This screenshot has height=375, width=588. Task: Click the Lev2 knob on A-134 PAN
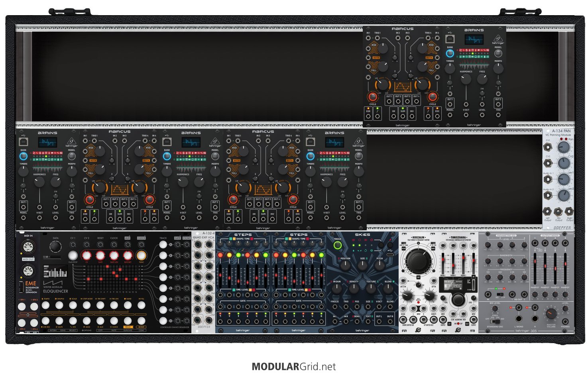(564, 195)
